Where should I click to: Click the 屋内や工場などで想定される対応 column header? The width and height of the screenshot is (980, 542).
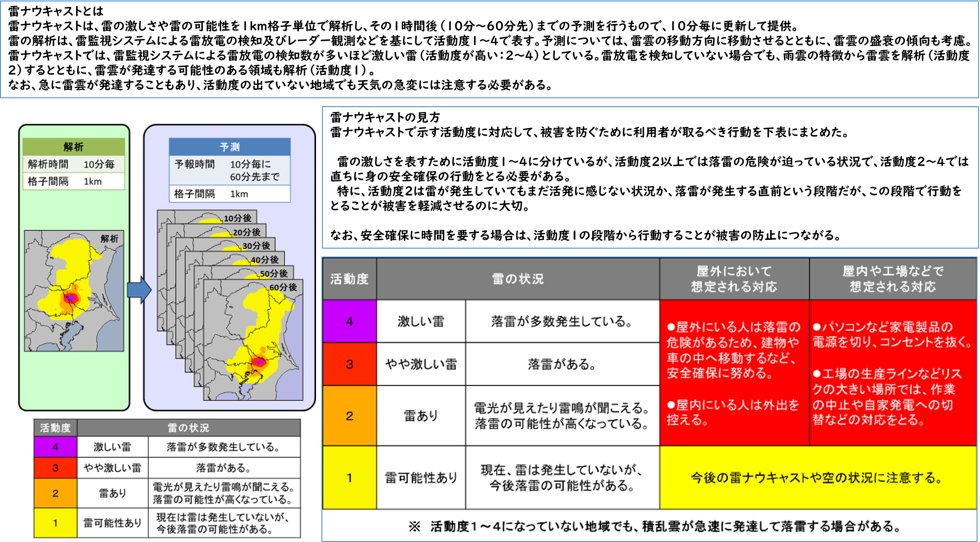tap(893, 279)
